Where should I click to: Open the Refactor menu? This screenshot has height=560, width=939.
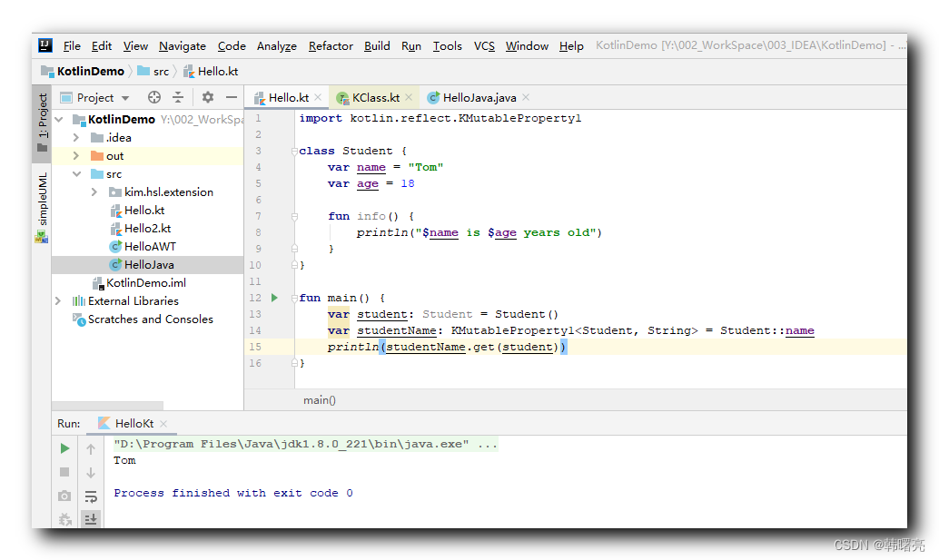pyautogui.click(x=331, y=46)
